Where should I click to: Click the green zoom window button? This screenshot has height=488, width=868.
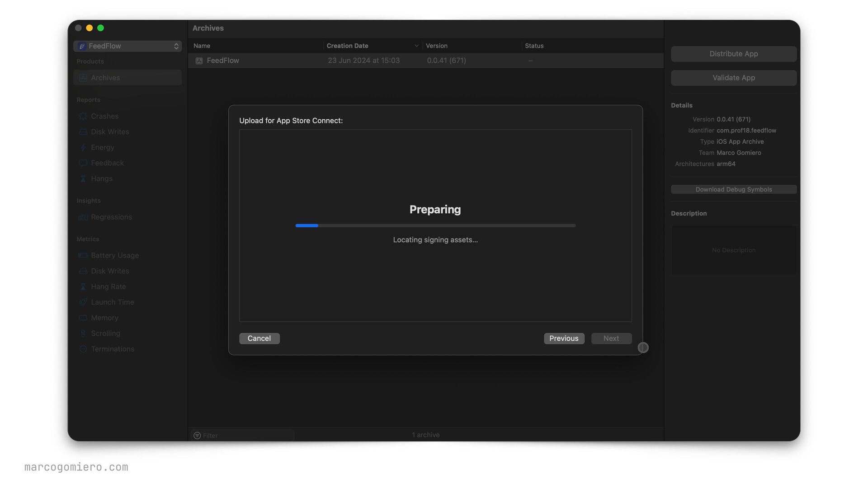tap(100, 28)
